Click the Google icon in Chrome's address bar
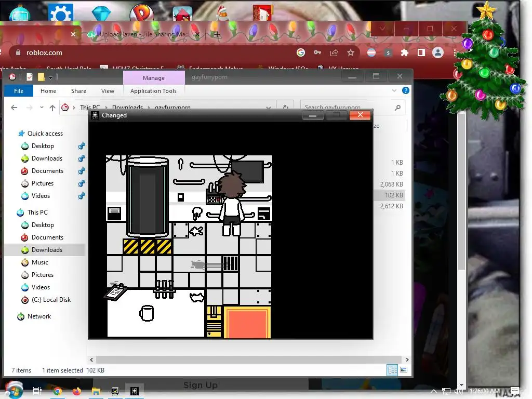This screenshot has height=399, width=532. [x=301, y=52]
